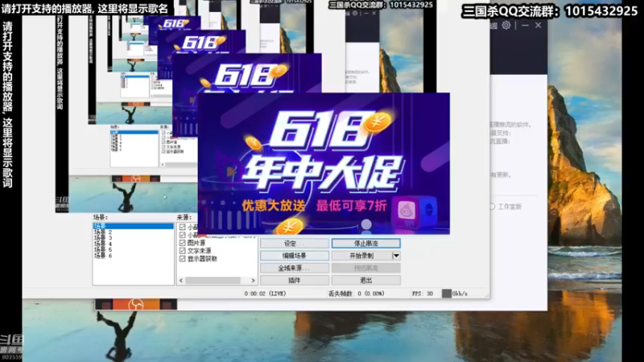Viewport: 644px width, 362px height.
Task: Click the sources list horizontal scrollbar thumb
Action: pos(213,281)
